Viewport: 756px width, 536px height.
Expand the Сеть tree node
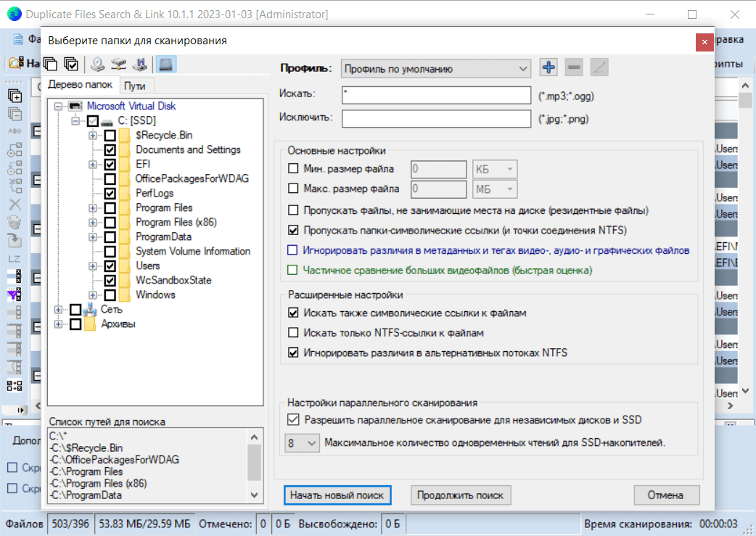(58, 310)
